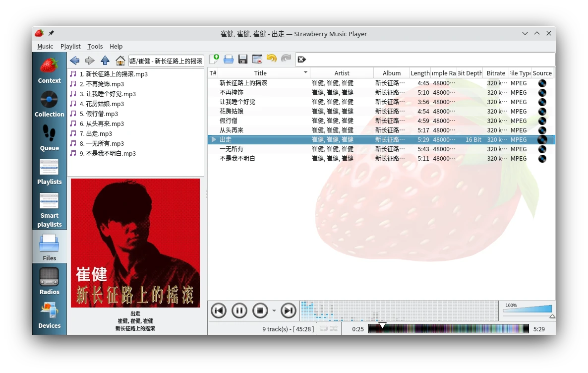
Task: Switch to the Queue view
Action: click(49, 137)
